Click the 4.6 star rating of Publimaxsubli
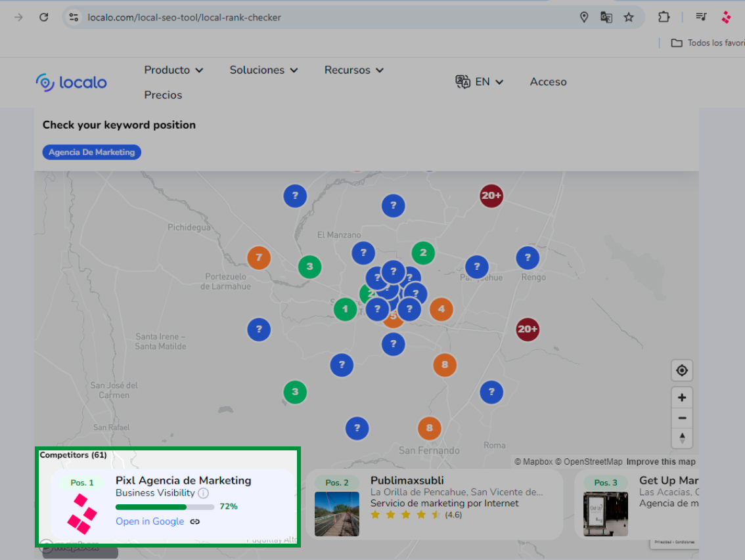Image resolution: width=745 pixels, height=560 pixels. point(417,515)
